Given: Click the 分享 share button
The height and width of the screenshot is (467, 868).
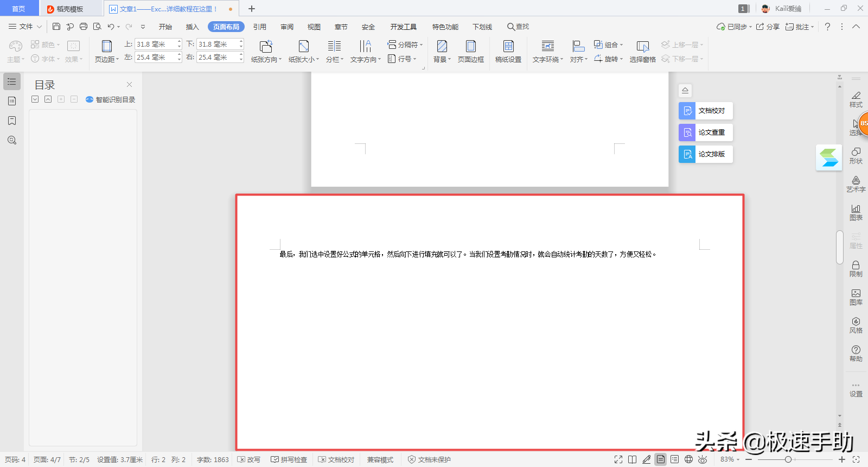Looking at the screenshot, I should pyautogui.click(x=768, y=27).
